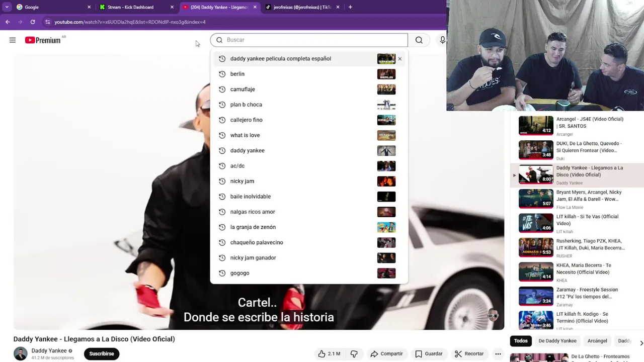Open the tab list dropdown arrow
This screenshot has height=362, width=644.
click(7, 7)
